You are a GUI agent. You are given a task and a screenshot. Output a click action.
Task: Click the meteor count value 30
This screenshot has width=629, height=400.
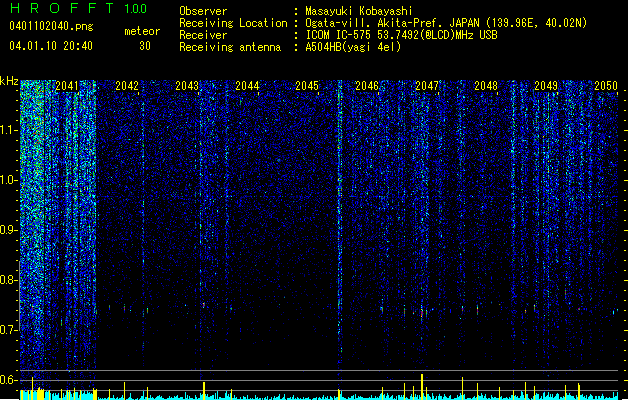point(145,46)
